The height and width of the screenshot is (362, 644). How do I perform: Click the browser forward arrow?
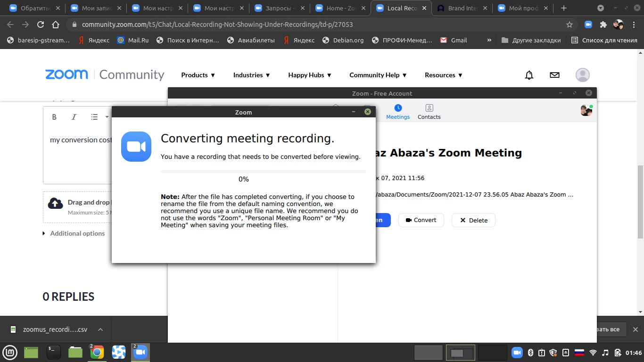[x=25, y=25]
